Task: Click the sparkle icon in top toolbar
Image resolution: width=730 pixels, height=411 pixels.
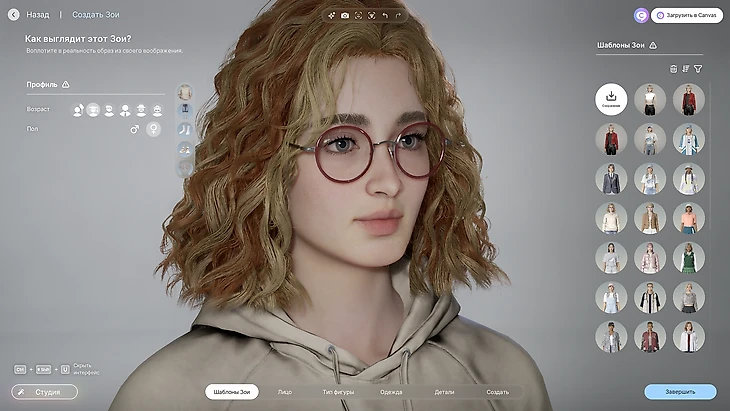Action: coord(331,15)
